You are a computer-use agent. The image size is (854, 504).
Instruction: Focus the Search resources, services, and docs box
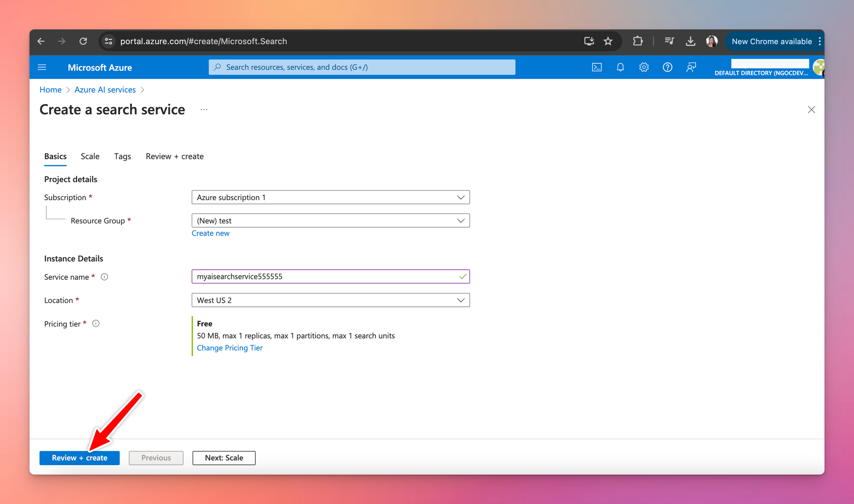click(x=362, y=67)
